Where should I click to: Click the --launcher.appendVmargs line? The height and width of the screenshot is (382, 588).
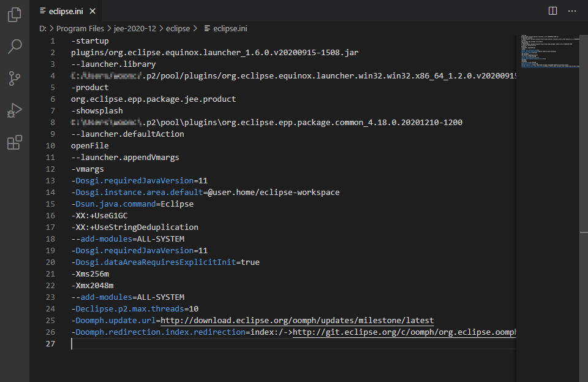point(125,157)
